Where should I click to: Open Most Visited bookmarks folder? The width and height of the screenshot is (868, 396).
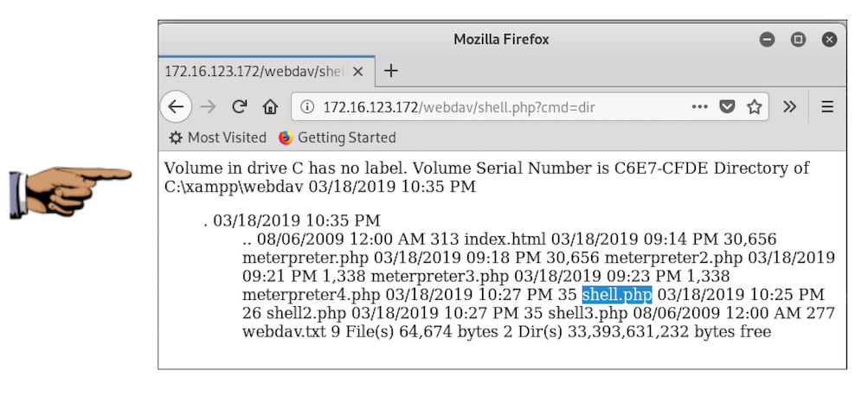[x=217, y=137]
